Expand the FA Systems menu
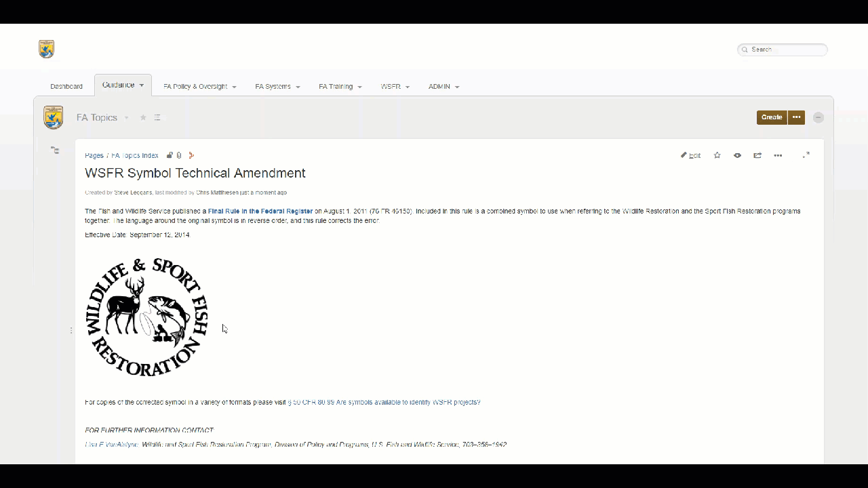Screen dimensions: 868x488 click(x=298, y=87)
